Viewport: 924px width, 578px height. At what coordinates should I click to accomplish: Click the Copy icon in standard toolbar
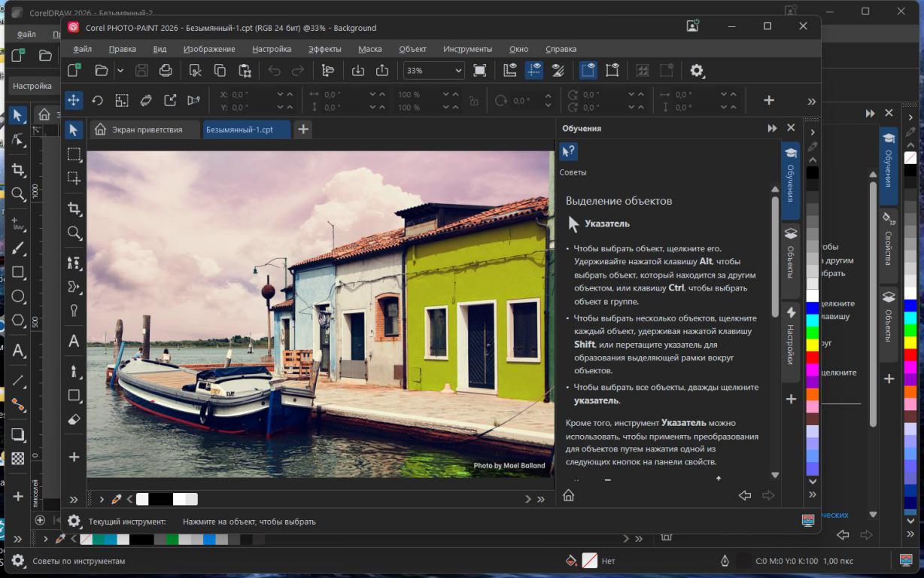tap(220, 70)
